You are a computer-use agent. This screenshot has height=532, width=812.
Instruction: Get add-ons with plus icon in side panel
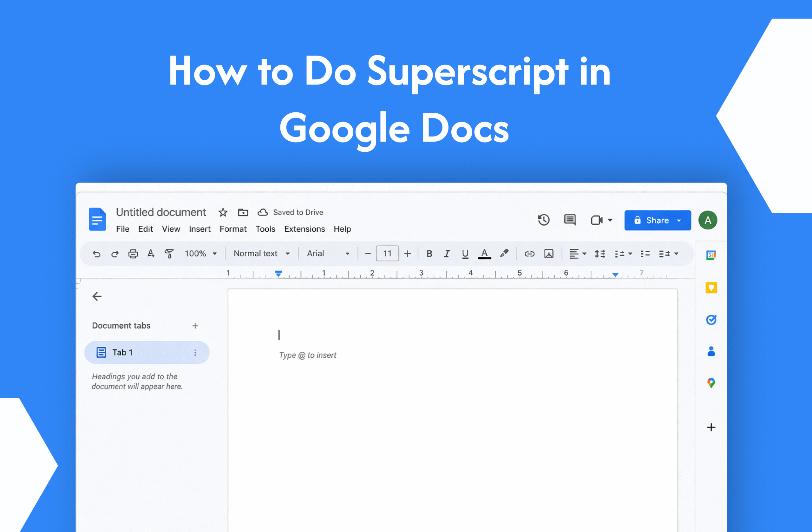(x=711, y=427)
